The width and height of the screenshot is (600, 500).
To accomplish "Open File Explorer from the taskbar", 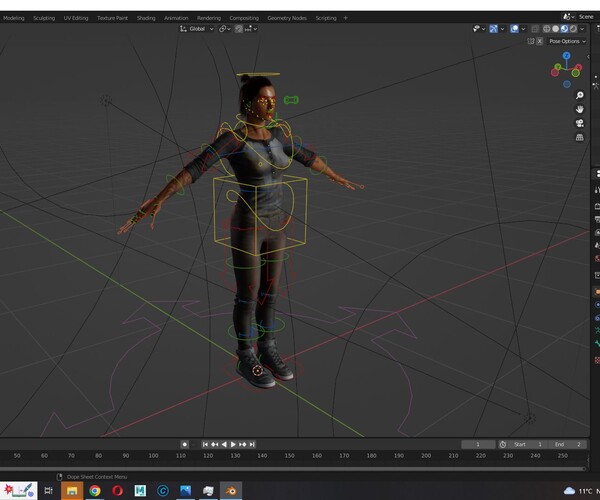I will click(72, 490).
